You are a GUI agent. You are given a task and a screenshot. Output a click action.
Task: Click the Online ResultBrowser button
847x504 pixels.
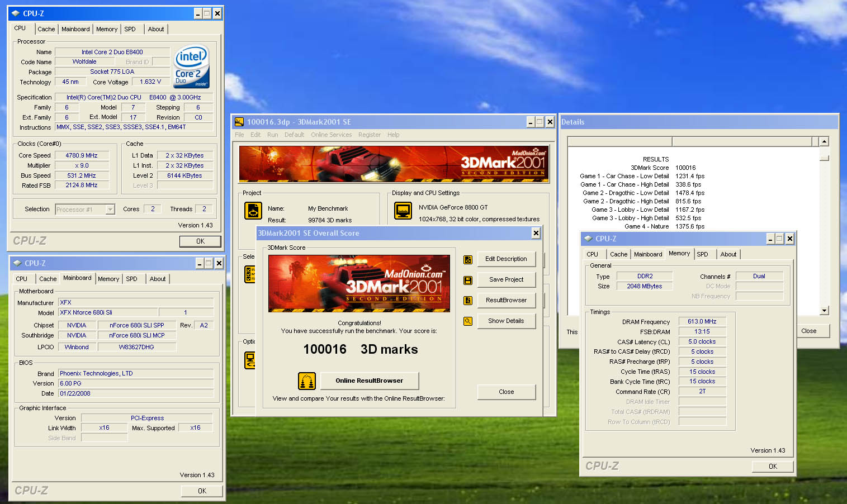(x=369, y=381)
